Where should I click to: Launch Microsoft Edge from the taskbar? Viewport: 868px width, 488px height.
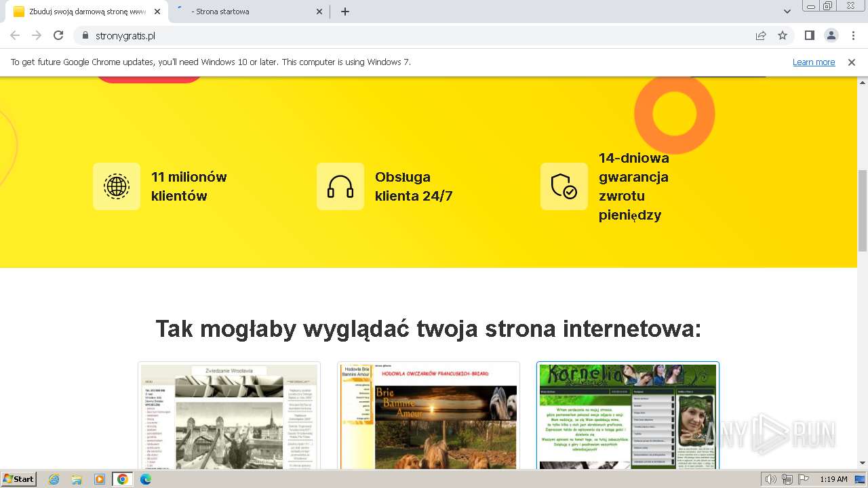(x=146, y=479)
